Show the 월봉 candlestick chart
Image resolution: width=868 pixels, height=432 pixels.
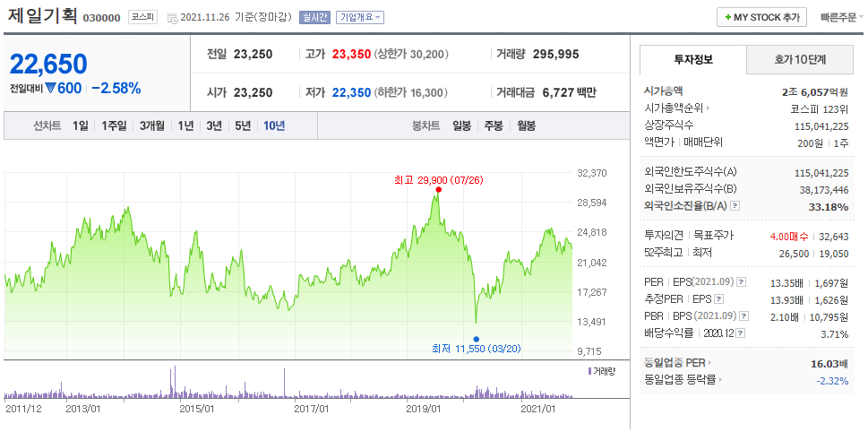(x=527, y=125)
